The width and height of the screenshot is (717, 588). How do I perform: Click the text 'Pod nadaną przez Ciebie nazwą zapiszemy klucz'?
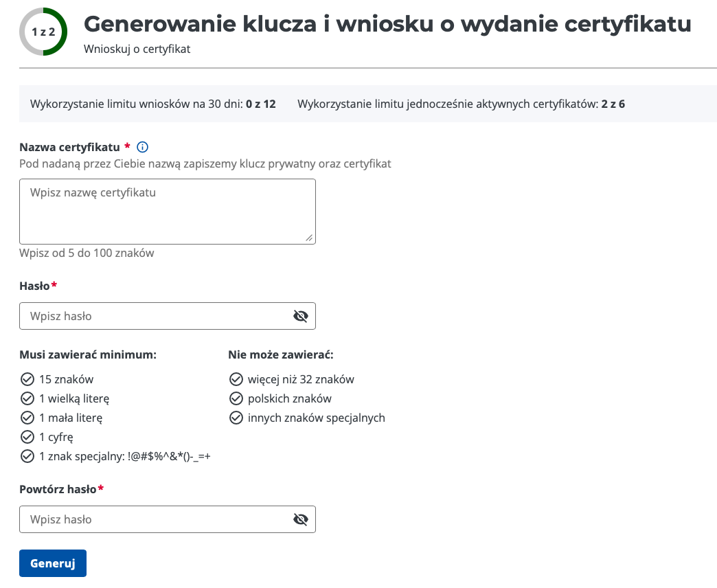(x=142, y=163)
